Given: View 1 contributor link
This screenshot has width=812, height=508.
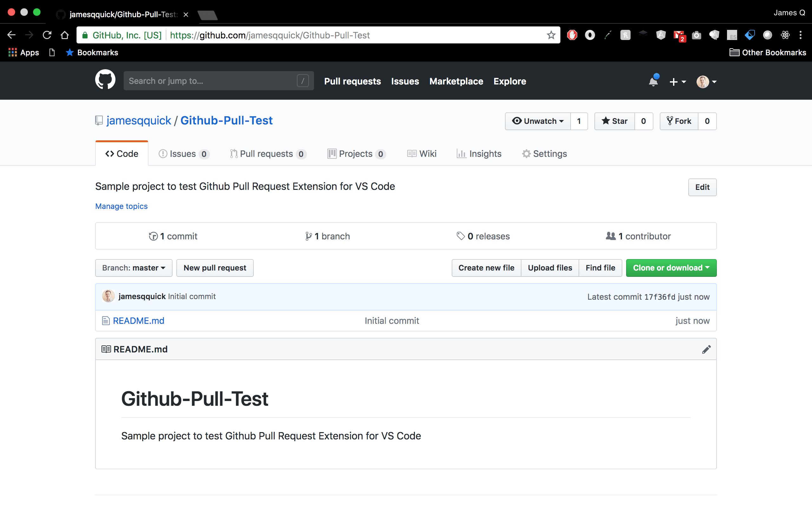Looking at the screenshot, I should click(638, 236).
